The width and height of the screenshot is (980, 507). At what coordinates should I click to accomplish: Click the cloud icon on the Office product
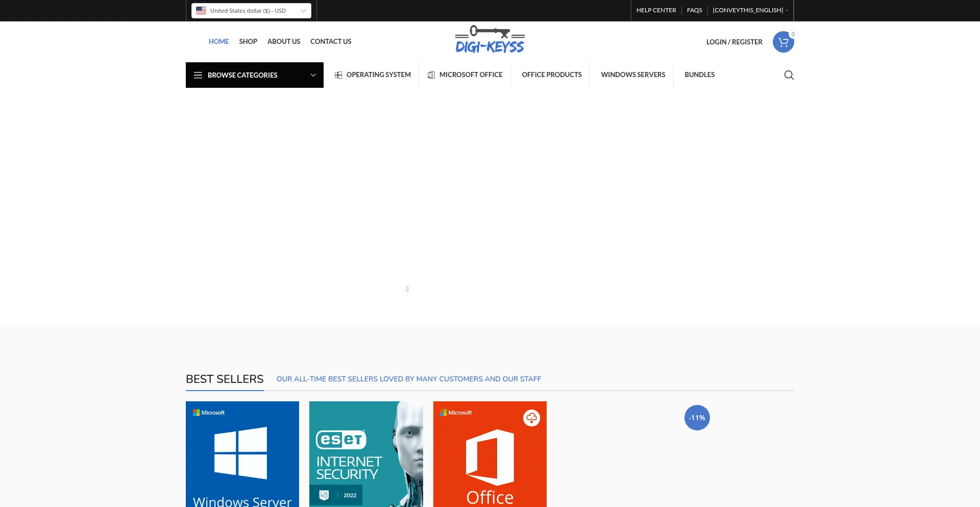click(531, 418)
